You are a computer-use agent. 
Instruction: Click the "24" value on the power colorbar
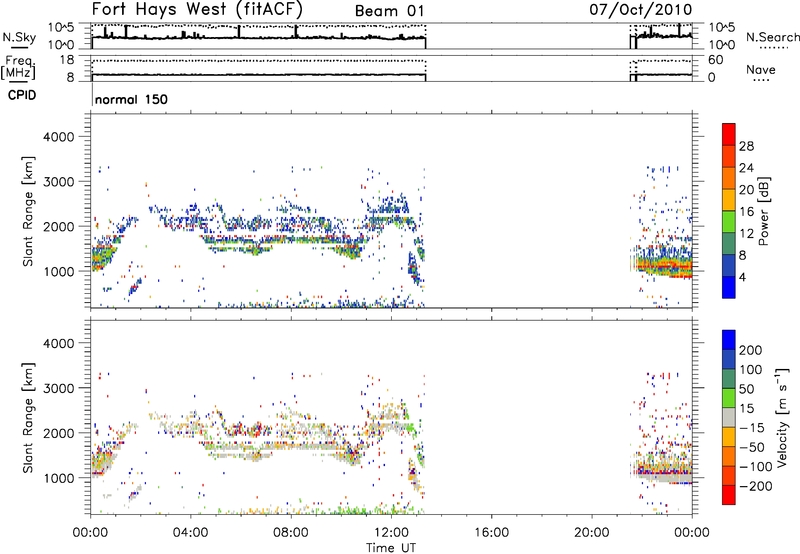coord(746,168)
